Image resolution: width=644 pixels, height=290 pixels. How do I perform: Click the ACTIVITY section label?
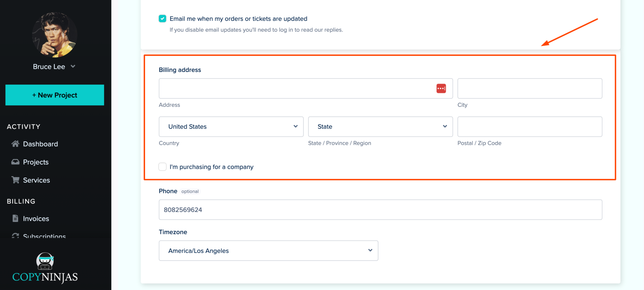24,127
